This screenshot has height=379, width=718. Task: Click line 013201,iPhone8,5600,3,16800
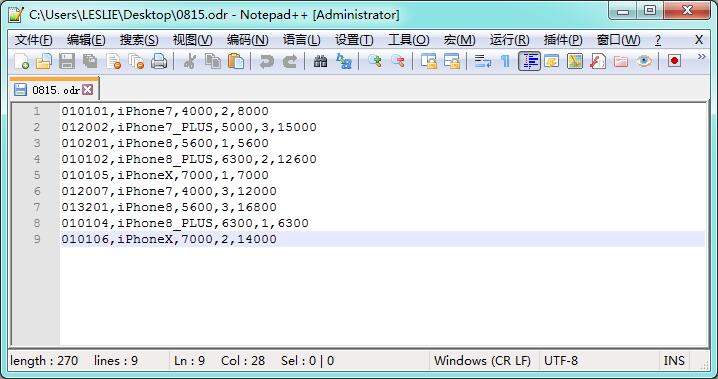pos(169,207)
